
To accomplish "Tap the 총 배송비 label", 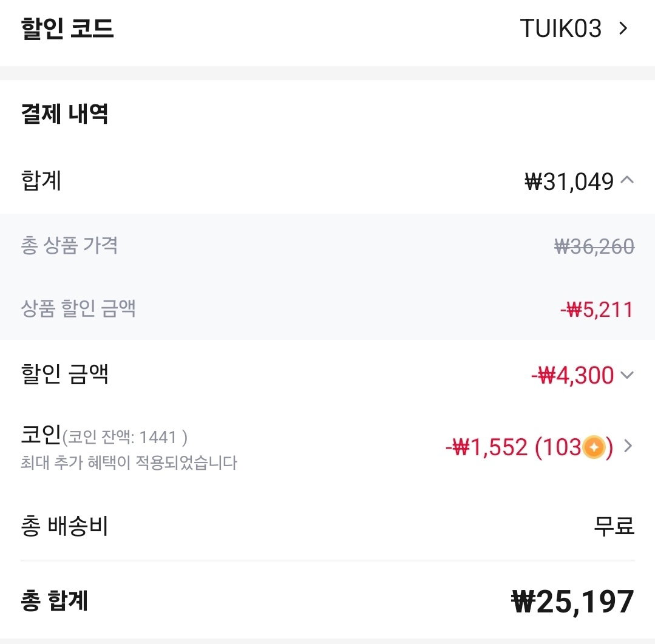I will tap(65, 526).
